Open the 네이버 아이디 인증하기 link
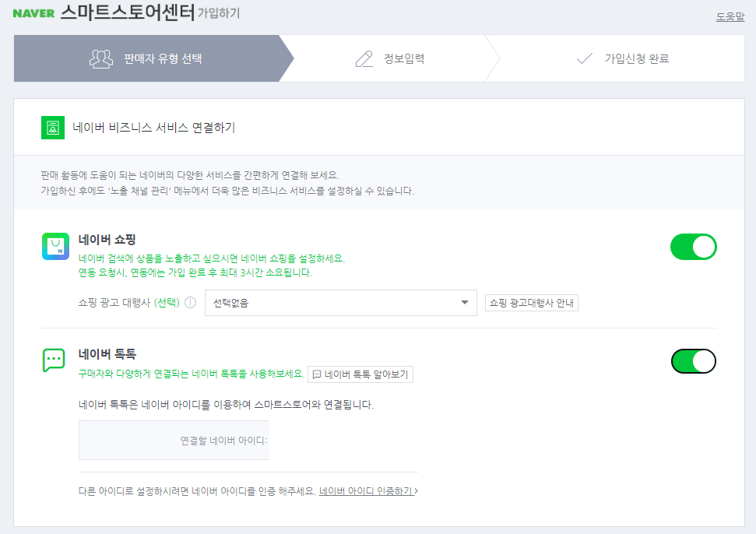 tap(368, 491)
